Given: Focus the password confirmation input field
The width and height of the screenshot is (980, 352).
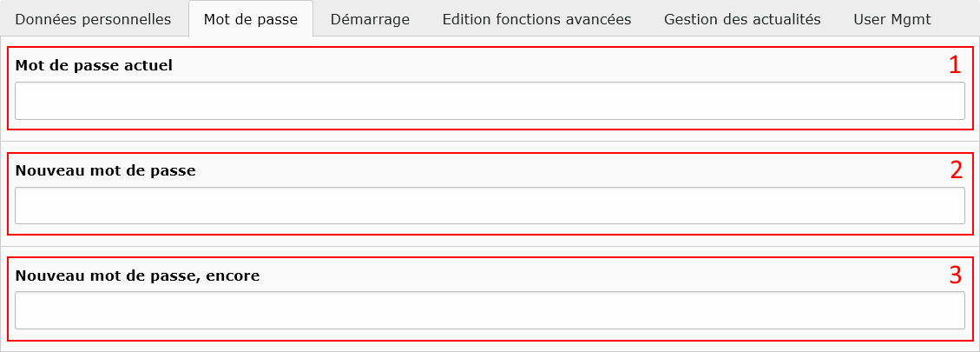Looking at the screenshot, I should 490,310.
